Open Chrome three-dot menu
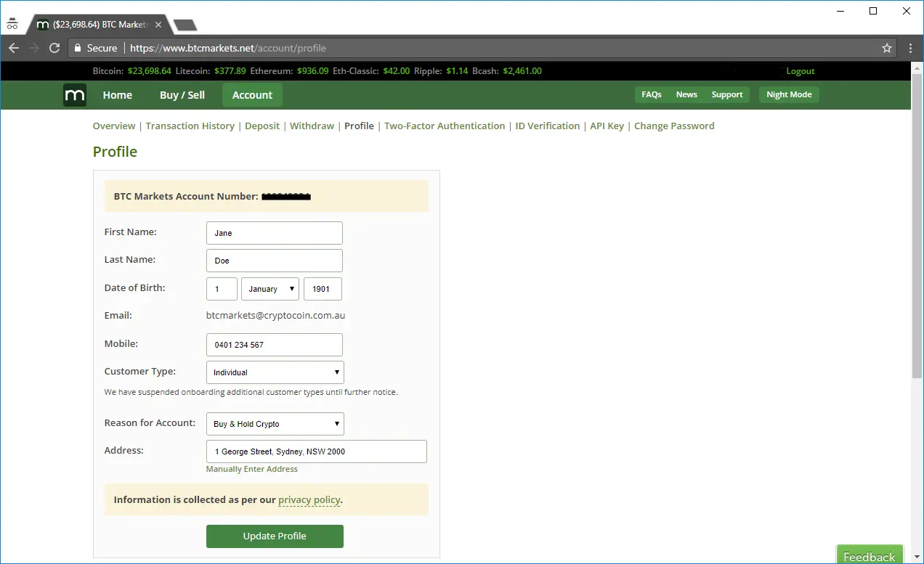This screenshot has height=564, width=924. point(911,48)
